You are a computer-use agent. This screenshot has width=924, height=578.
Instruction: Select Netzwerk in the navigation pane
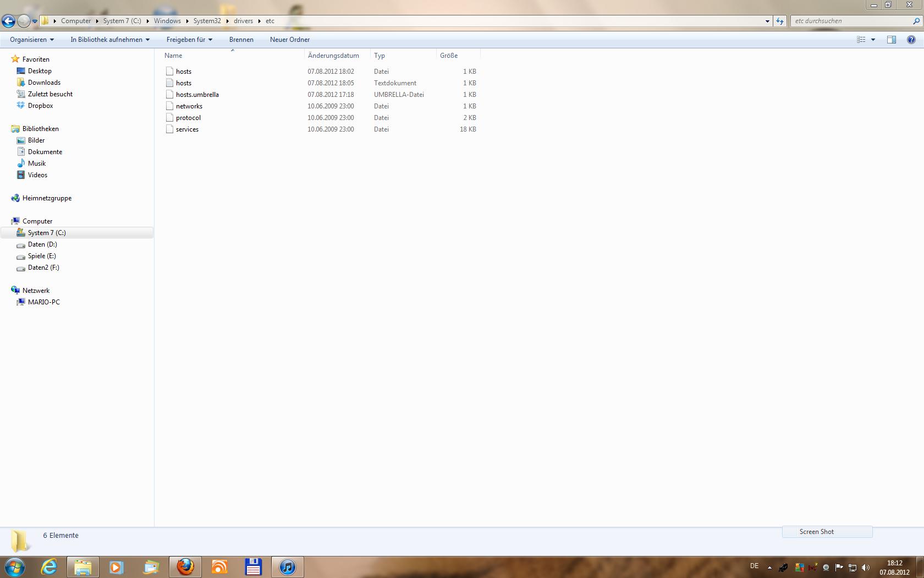click(x=36, y=291)
